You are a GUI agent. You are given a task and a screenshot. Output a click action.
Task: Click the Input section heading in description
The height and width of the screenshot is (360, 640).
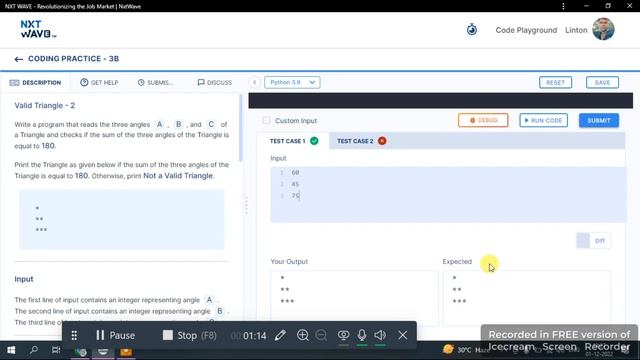coord(24,279)
